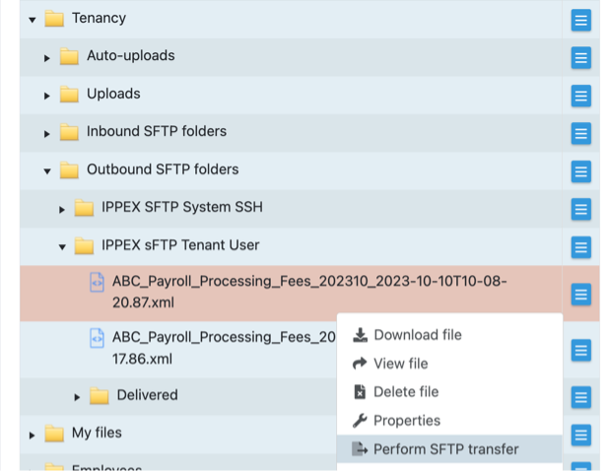The height and width of the screenshot is (473, 611).
Task: Open hamburger menu for IPPEX SFTP System SSH
Action: coord(581,209)
